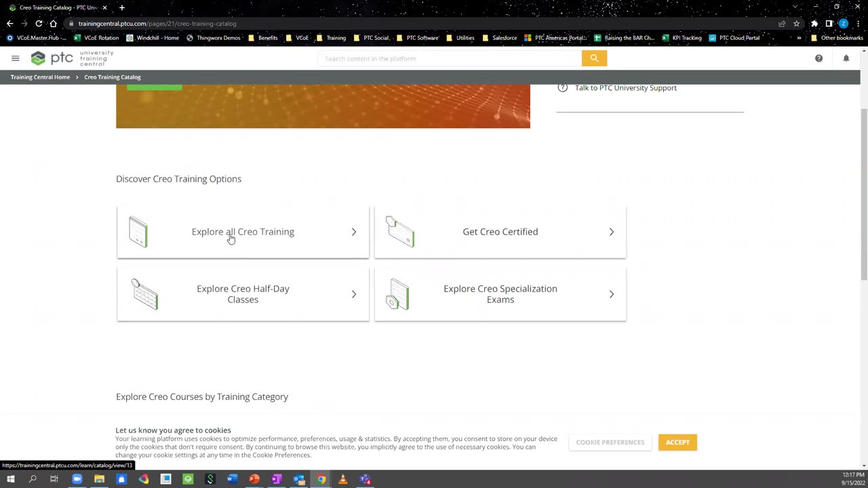Open Windchill - Home bookmark
This screenshot has height=488, width=868.
pos(153,38)
